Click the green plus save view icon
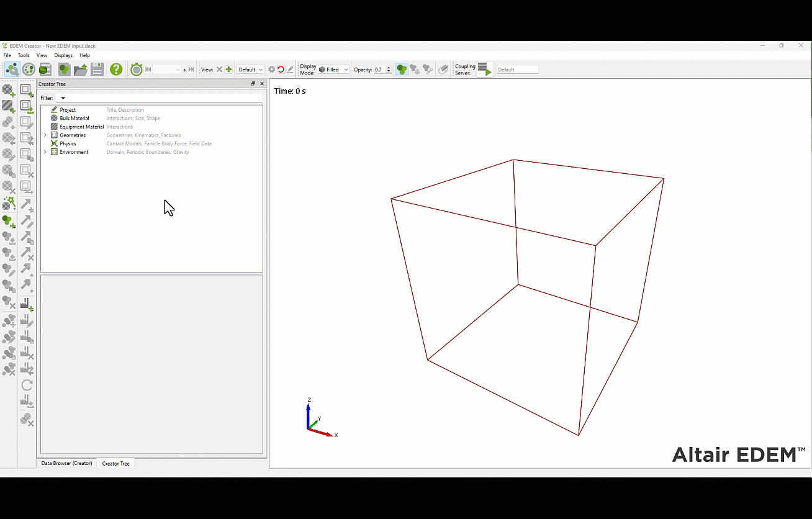The height and width of the screenshot is (519, 812). click(x=229, y=70)
